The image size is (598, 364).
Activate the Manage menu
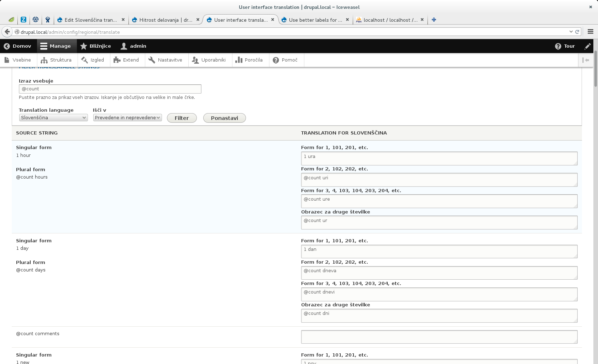56,46
